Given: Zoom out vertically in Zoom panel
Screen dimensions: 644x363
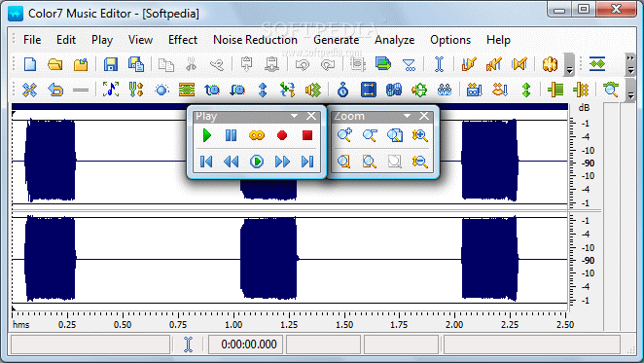Looking at the screenshot, I should 419,162.
